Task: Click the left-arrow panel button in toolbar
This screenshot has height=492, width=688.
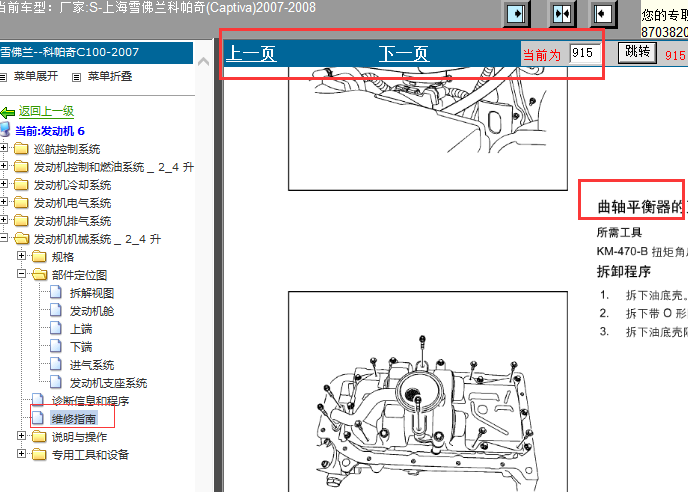Action: pos(603,14)
